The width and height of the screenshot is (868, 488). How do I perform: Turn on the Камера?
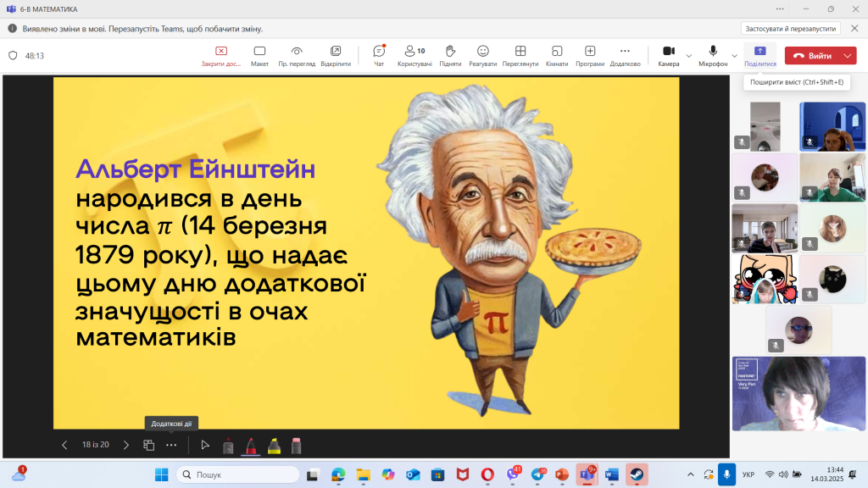670,53
